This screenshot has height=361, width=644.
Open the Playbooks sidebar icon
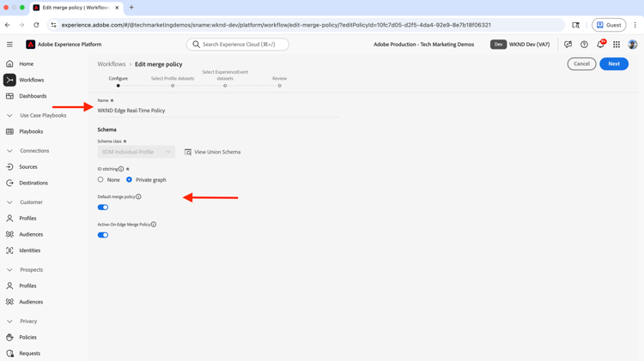9,131
